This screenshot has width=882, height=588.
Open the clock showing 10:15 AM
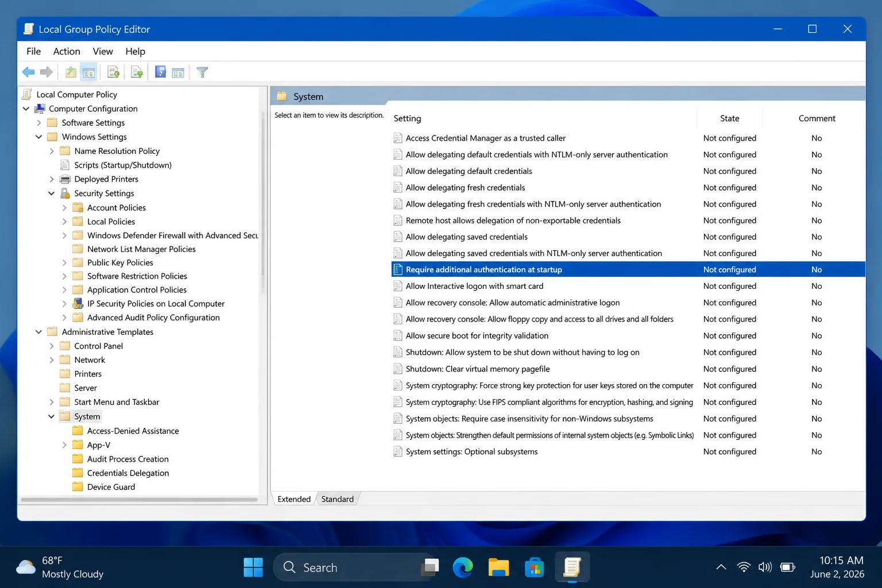pyautogui.click(x=837, y=567)
